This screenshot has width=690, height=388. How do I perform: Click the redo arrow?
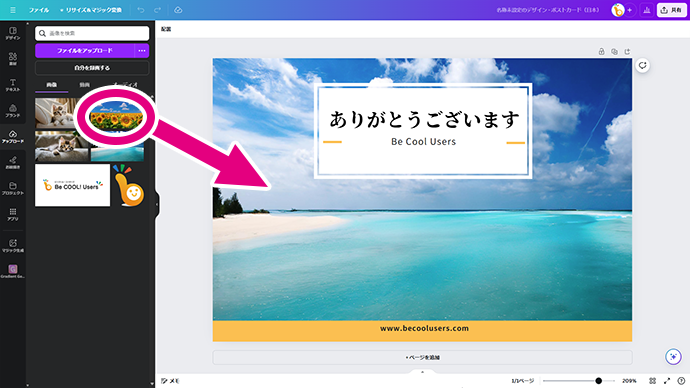click(158, 10)
